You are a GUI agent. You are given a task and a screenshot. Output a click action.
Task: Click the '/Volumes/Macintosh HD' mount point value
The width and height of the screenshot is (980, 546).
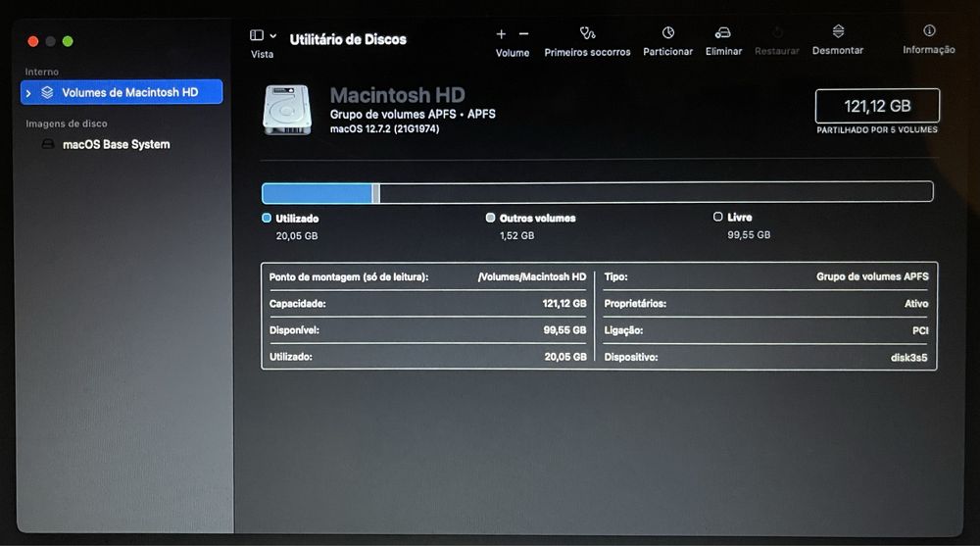pos(532,276)
